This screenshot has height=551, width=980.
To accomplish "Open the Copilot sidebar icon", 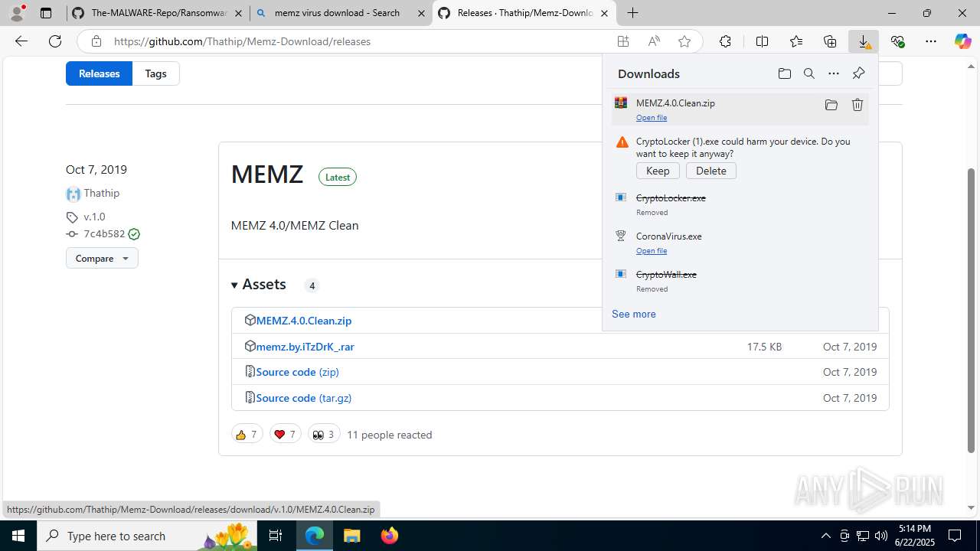I will pyautogui.click(x=962, y=41).
